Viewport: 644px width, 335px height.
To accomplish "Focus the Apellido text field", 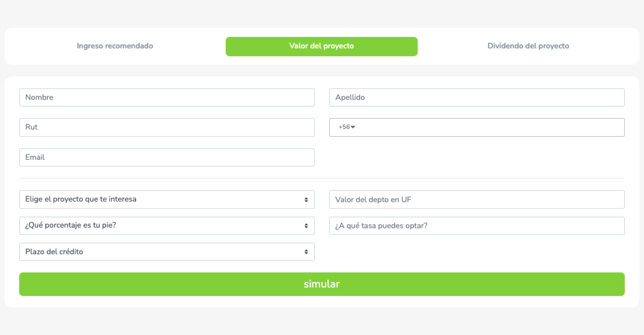I will coord(477,98).
